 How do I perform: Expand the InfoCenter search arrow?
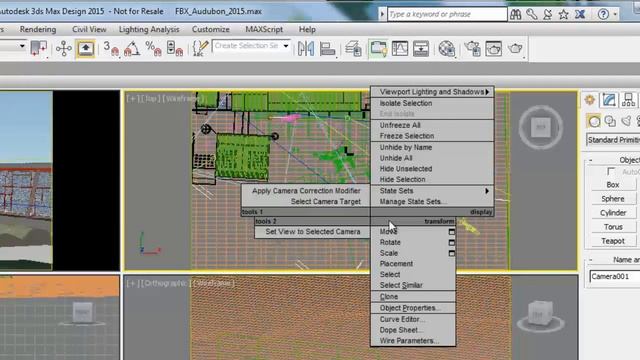(x=382, y=14)
